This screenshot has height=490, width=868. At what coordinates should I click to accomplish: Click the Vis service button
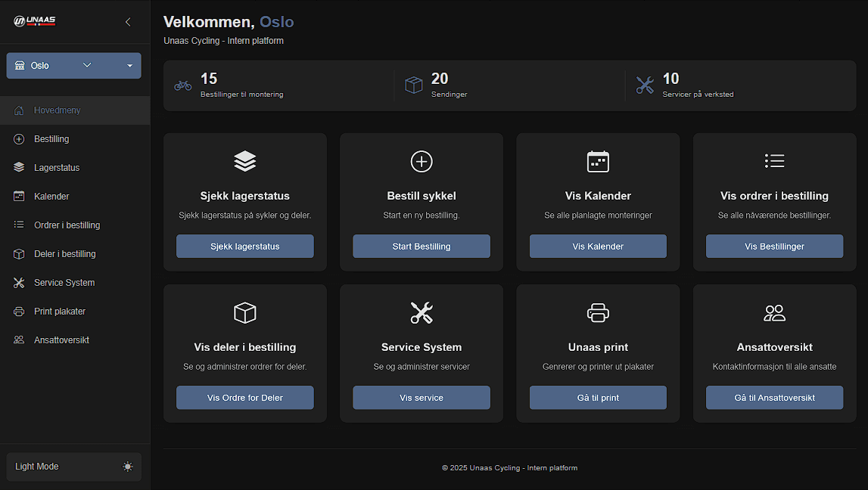pyautogui.click(x=422, y=398)
